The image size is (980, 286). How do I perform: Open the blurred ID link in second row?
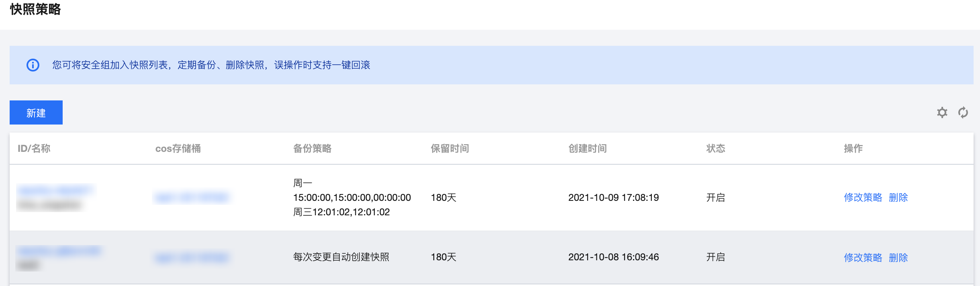59,251
